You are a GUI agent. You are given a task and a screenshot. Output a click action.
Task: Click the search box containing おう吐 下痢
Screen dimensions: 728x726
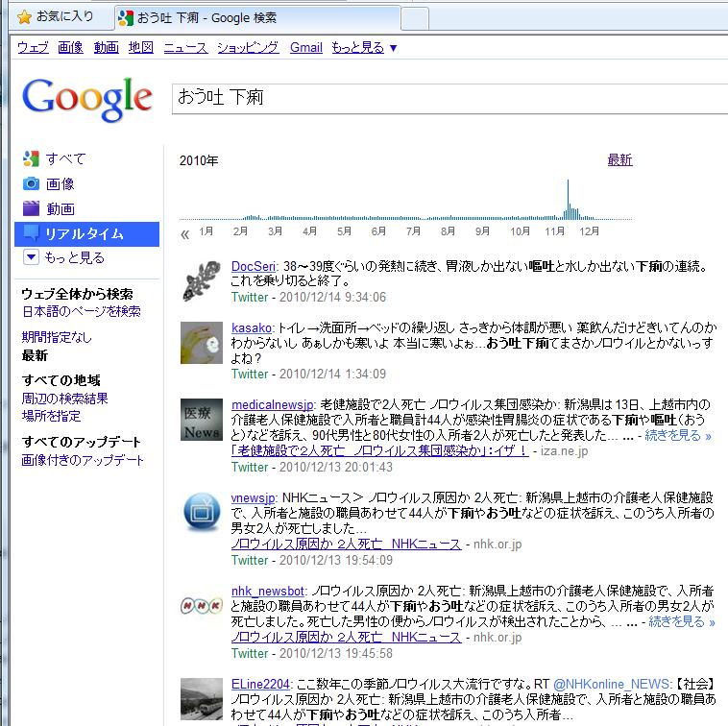click(449, 98)
